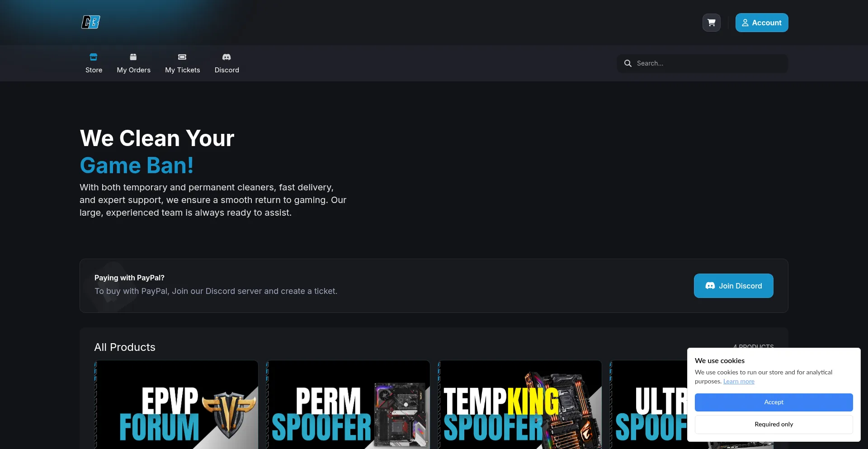Click the My Orders box icon
This screenshot has width=868, height=449.
(x=133, y=57)
